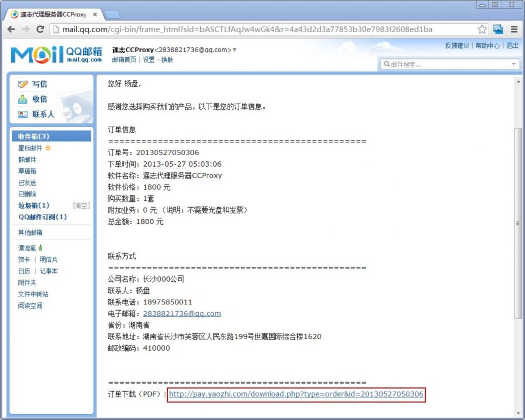Open 已删除 deleted folder

coord(27,194)
